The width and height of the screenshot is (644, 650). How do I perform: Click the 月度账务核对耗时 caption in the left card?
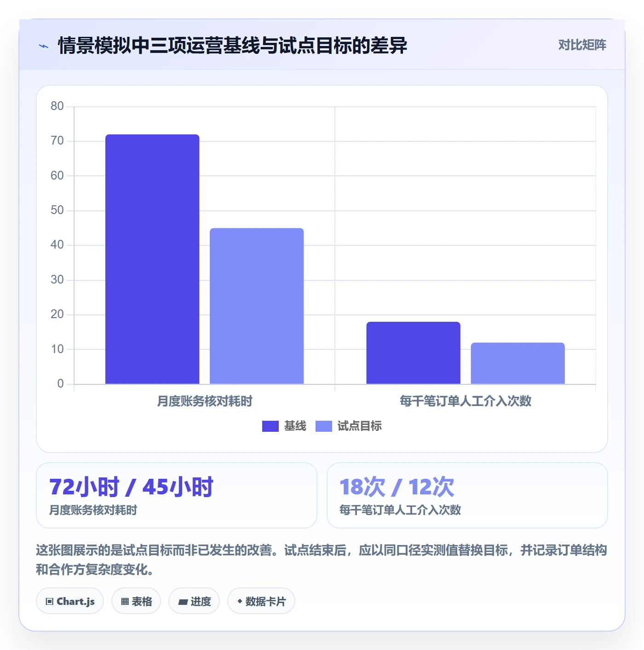pos(93,510)
